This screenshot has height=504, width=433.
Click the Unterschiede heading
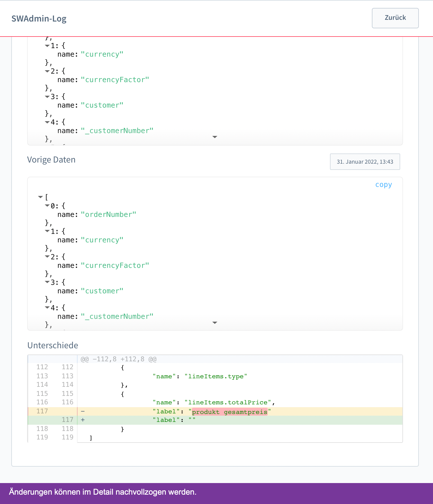point(53,345)
